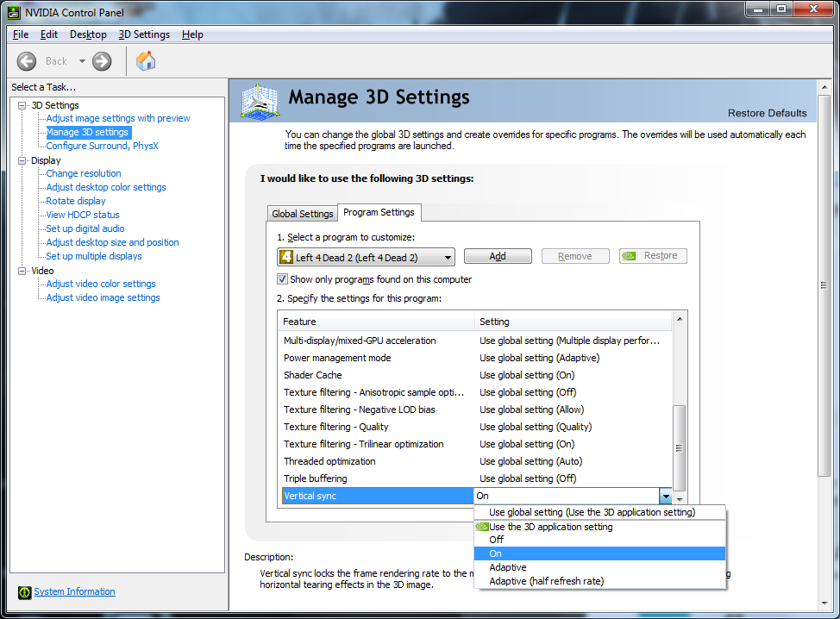Collapse the Video tree node

click(x=22, y=271)
